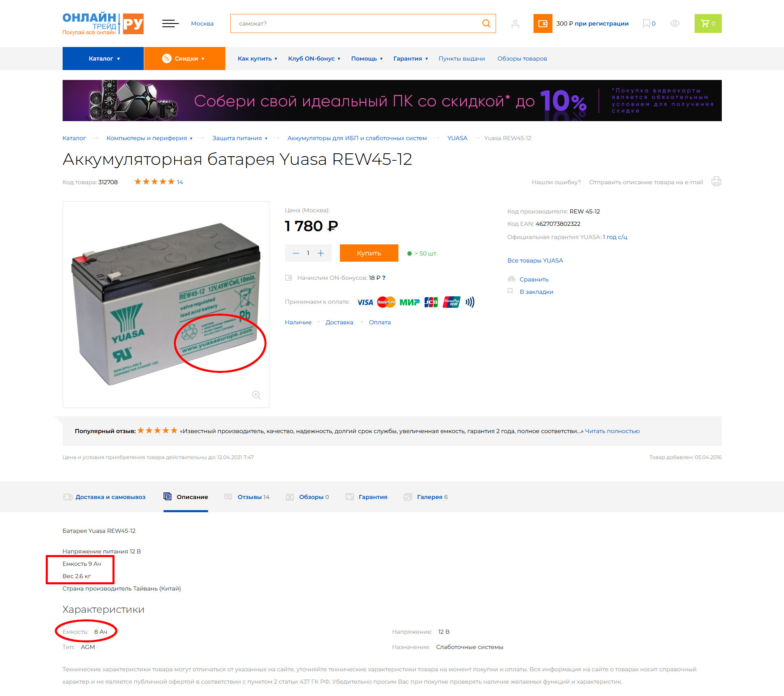Click the orange Купить button
The width and height of the screenshot is (784, 696).
(x=369, y=253)
